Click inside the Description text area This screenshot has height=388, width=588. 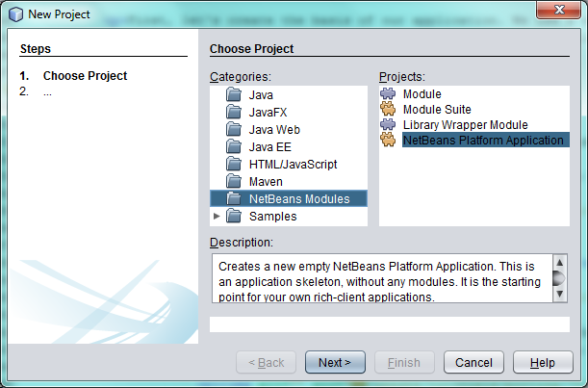380,279
